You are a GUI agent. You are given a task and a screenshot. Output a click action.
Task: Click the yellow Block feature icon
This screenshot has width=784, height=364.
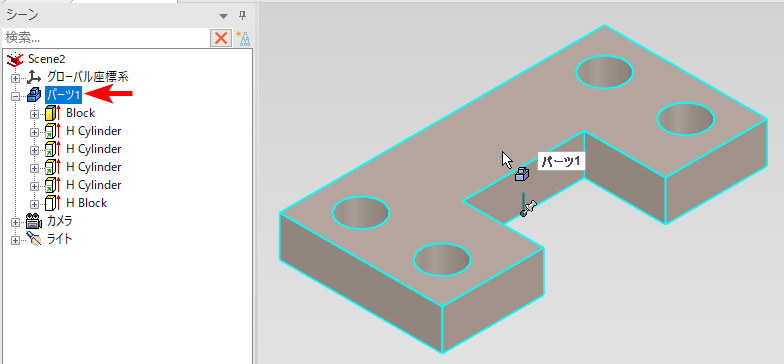pyautogui.click(x=52, y=113)
